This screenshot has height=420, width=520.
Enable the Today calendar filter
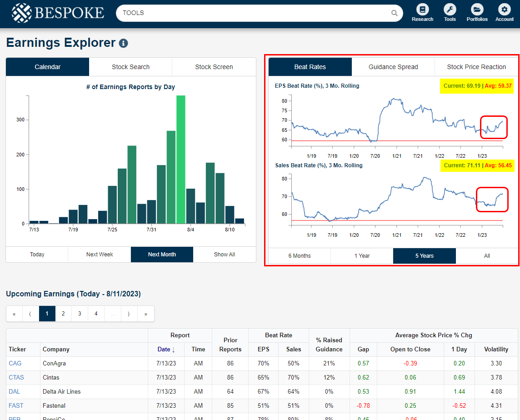click(36, 255)
